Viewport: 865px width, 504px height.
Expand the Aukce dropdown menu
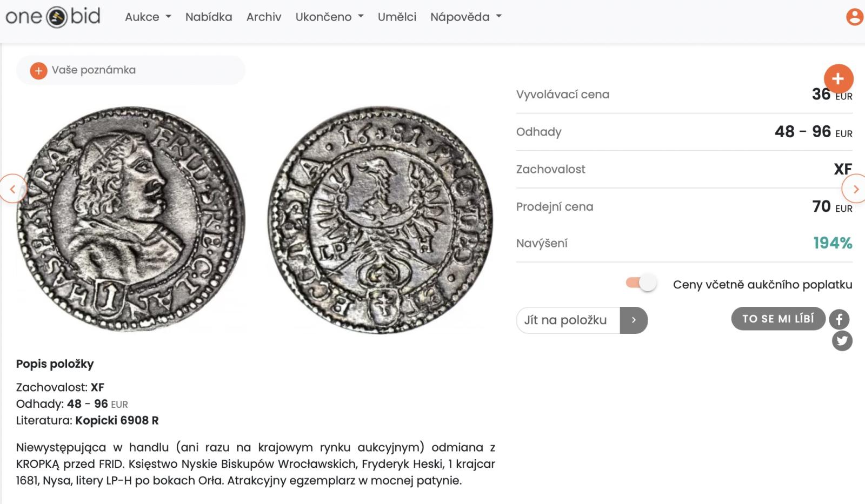[148, 17]
